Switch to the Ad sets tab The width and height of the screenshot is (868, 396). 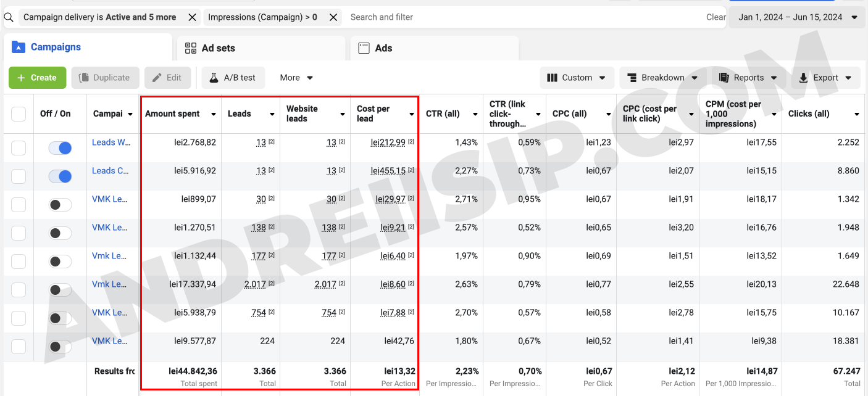click(261, 48)
